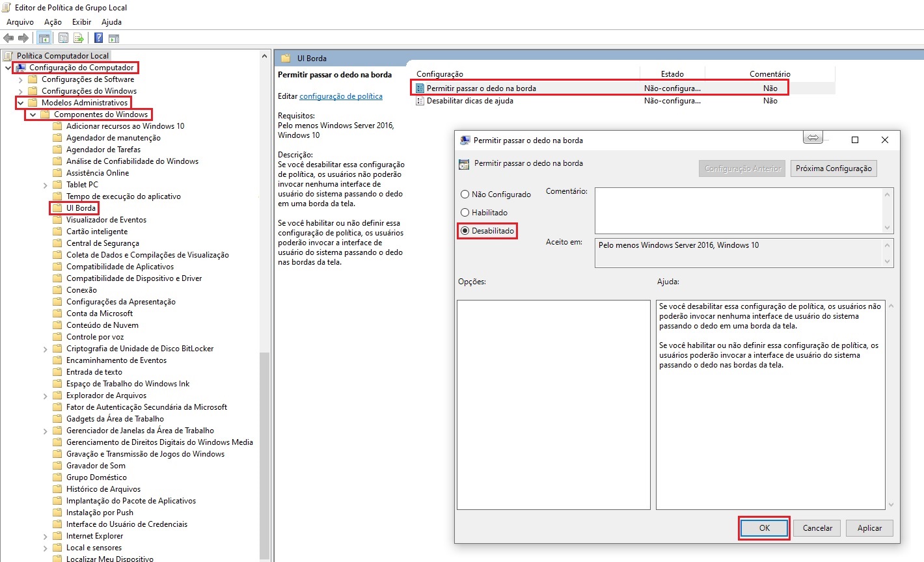Select the Habilitado radio button
924x562 pixels.
465,213
